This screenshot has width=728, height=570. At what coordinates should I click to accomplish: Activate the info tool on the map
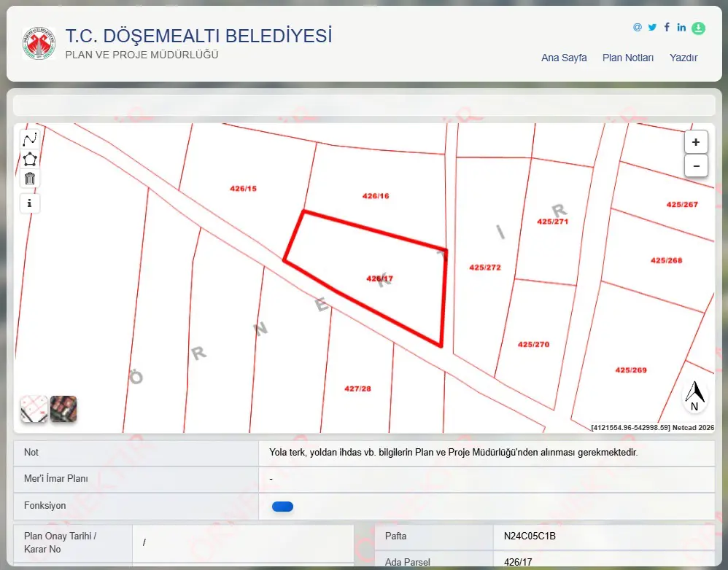point(30,203)
